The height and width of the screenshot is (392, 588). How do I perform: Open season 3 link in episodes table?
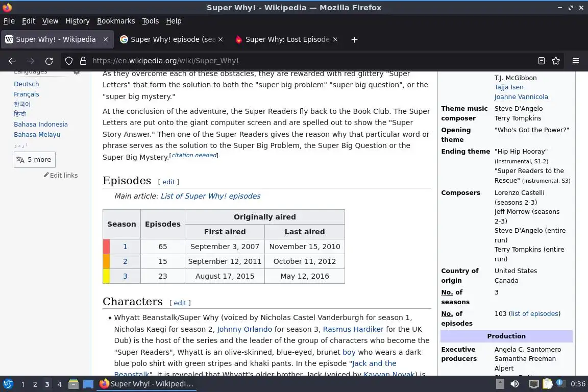tap(125, 276)
